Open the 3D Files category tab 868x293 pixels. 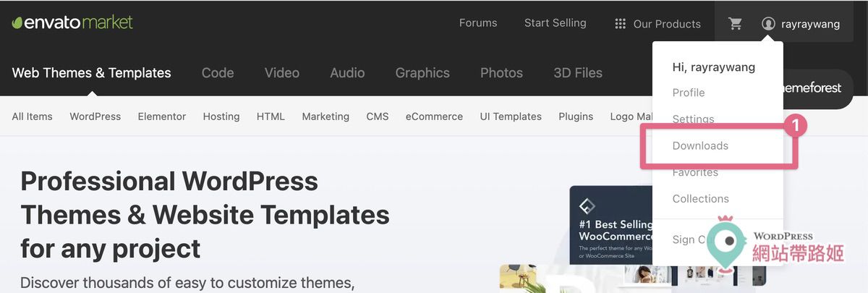(578, 72)
